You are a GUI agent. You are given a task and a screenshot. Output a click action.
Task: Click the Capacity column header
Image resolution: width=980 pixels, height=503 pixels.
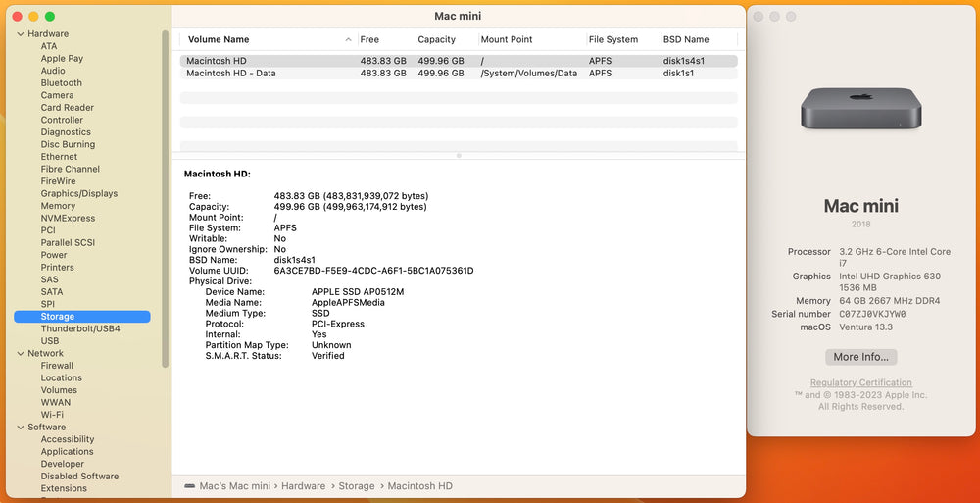pyautogui.click(x=436, y=40)
